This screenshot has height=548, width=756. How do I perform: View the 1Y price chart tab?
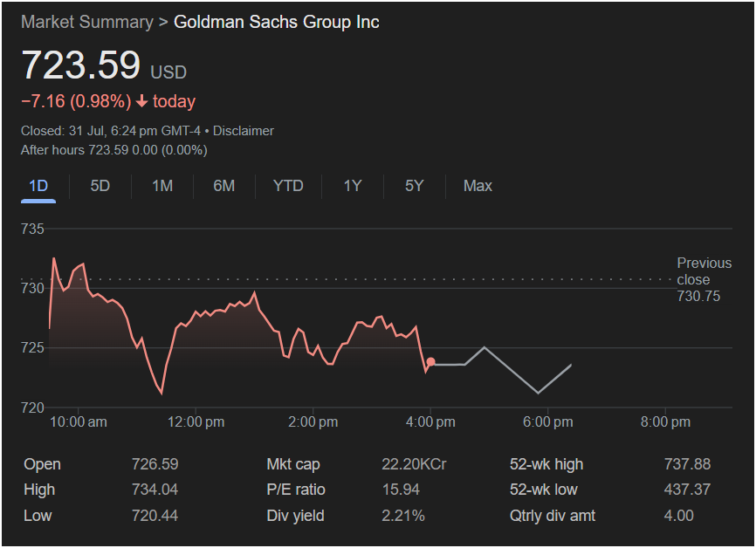(353, 186)
